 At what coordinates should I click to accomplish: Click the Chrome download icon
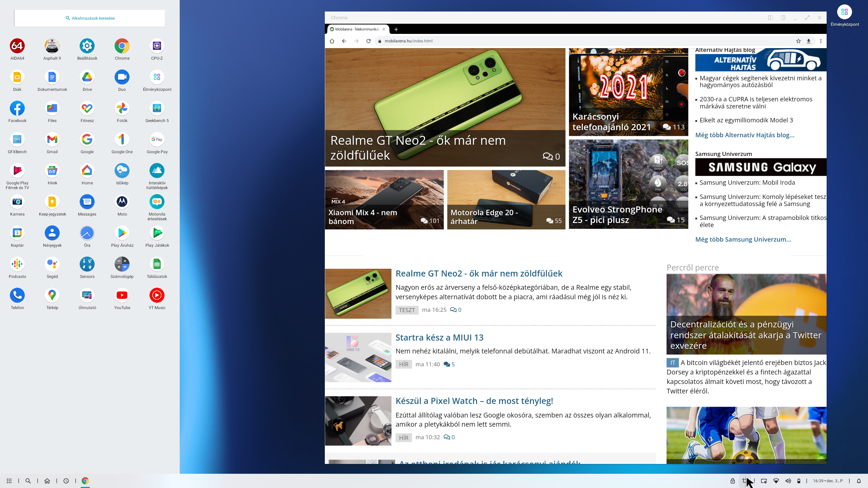pyautogui.click(x=809, y=41)
